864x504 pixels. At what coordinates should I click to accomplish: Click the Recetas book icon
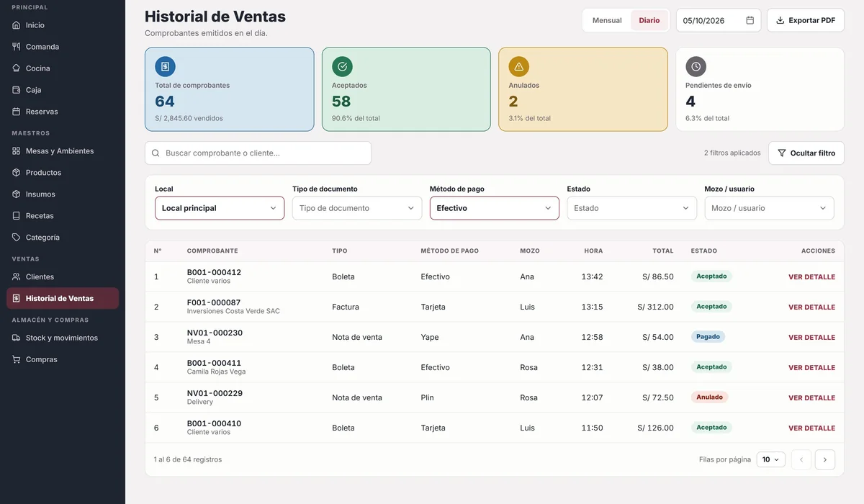[17, 216]
